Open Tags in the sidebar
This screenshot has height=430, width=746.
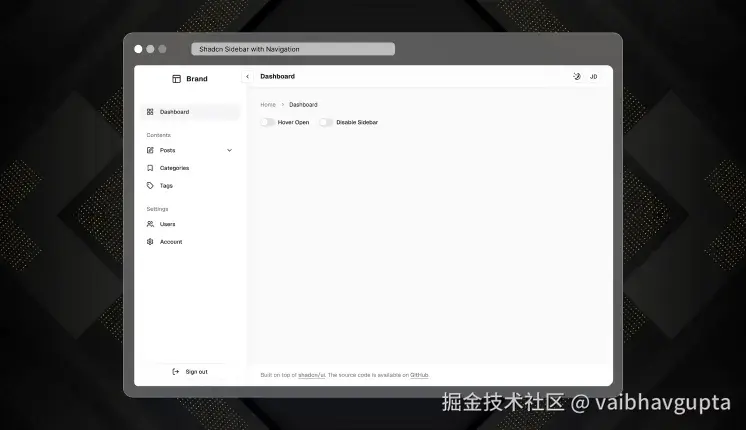[x=191, y=186]
